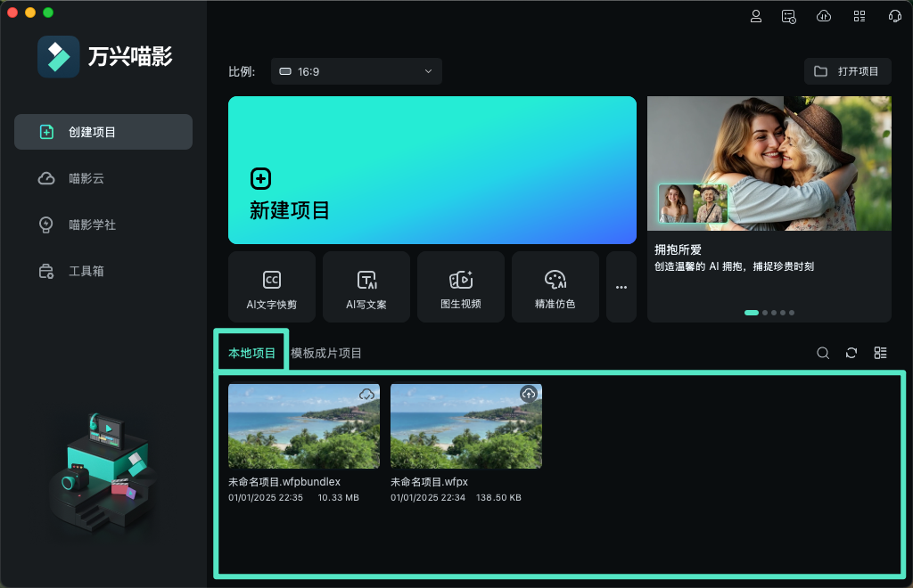Open the 16:9 aspect ratio dropdown
The image size is (913, 588).
pos(356,71)
